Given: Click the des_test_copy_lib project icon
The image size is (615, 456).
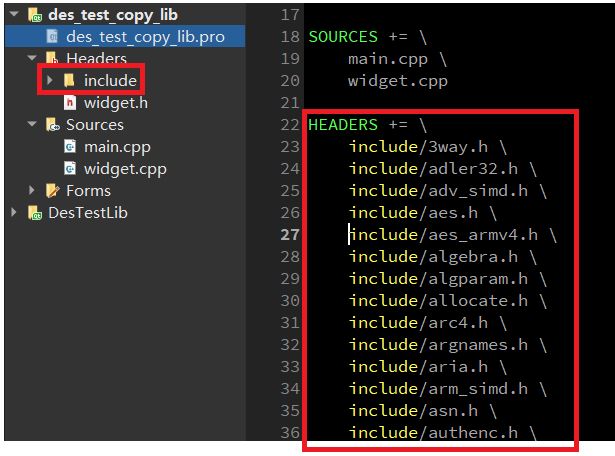Looking at the screenshot, I should click(33, 15).
